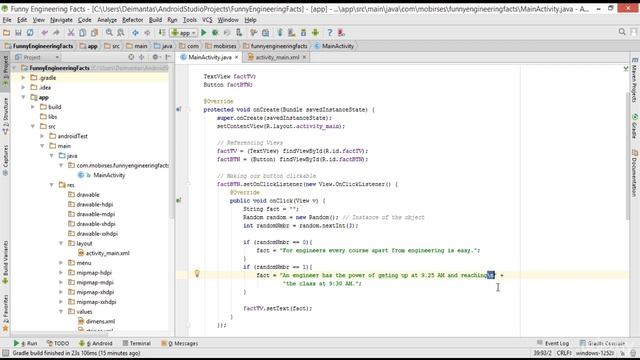The width and height of the screenshot is (640, 360).
Task: Open the TODO tool window button
Action: 58,343
